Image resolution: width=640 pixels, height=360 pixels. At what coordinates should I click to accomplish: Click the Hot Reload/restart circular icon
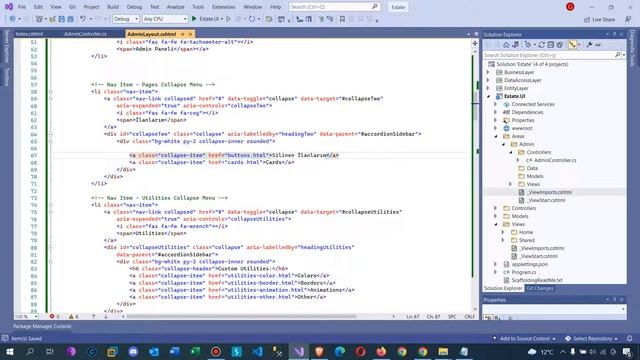252,19
